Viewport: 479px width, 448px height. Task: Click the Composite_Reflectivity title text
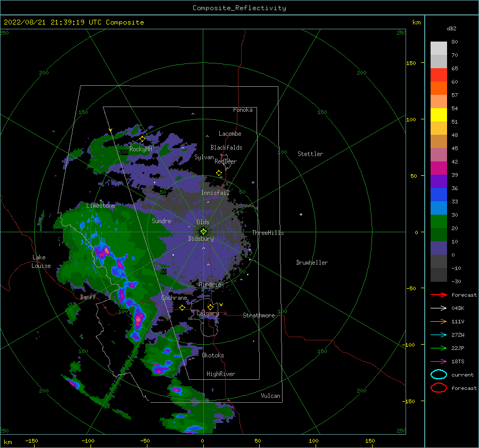point(240,8)
